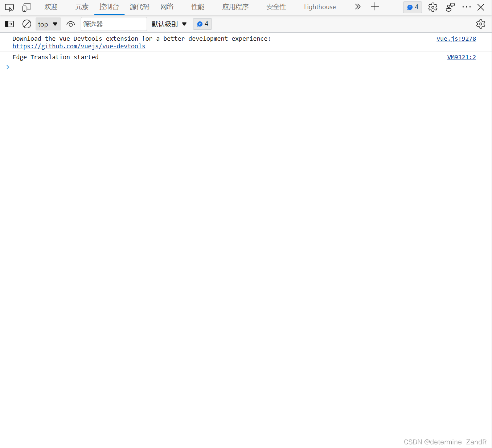
Task: Switch to the 网络 tab
Action: (167, 7)
